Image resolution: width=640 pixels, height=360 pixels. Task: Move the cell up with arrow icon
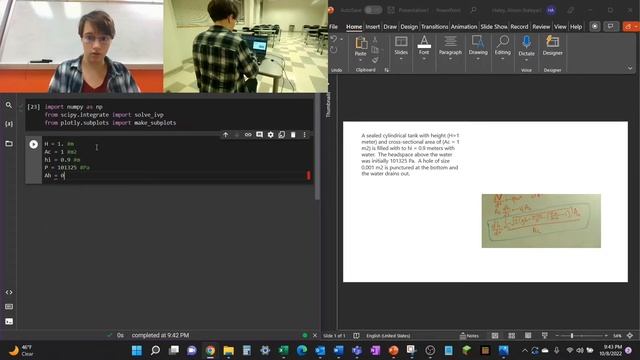(x=225, y=135)
